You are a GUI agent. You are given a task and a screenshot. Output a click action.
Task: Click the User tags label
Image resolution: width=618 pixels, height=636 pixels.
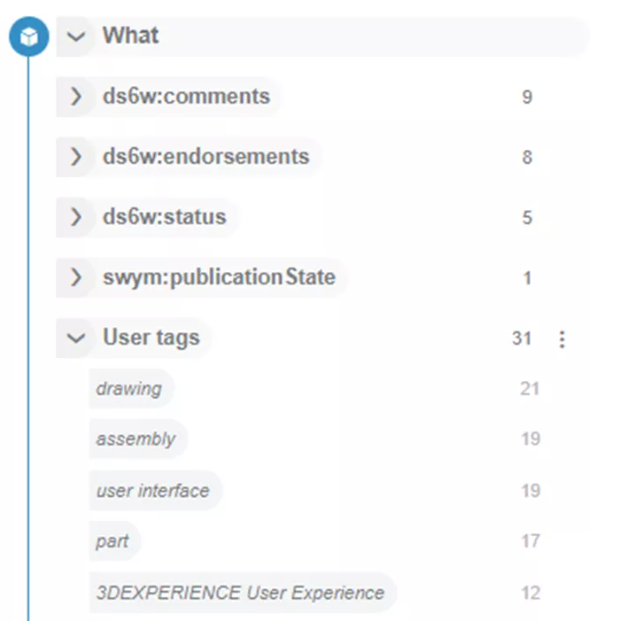[x=151, y=338]
